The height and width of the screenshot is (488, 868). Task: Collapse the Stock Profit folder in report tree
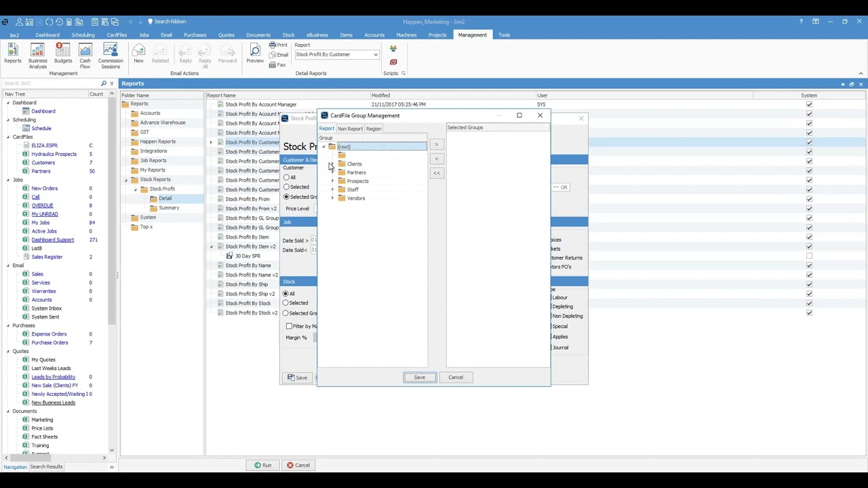click(135, 189)
